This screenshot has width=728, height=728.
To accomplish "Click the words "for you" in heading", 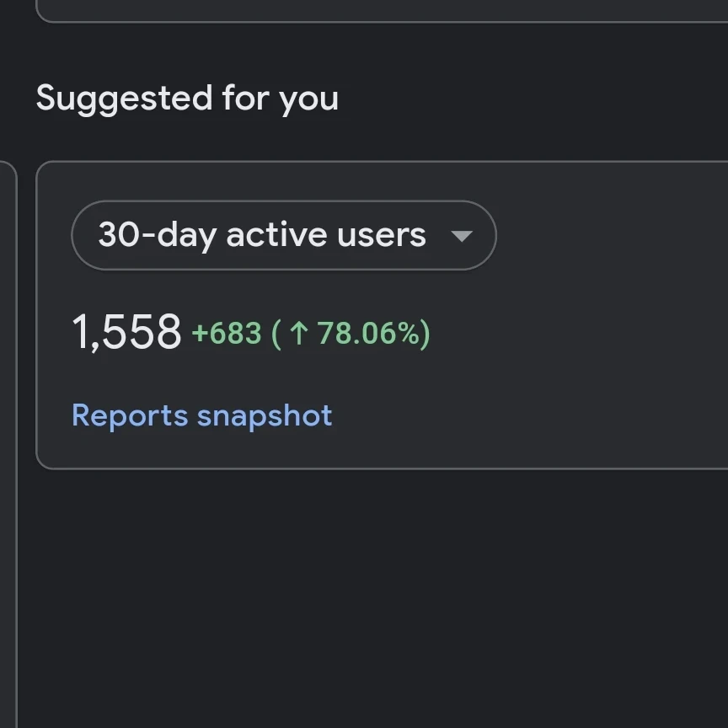I will pos(281,99).
